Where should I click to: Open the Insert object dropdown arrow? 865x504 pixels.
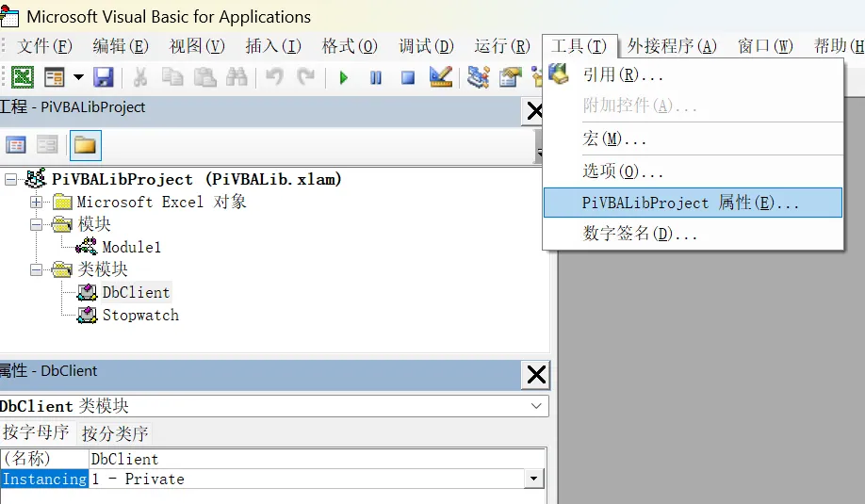point(78,77)
